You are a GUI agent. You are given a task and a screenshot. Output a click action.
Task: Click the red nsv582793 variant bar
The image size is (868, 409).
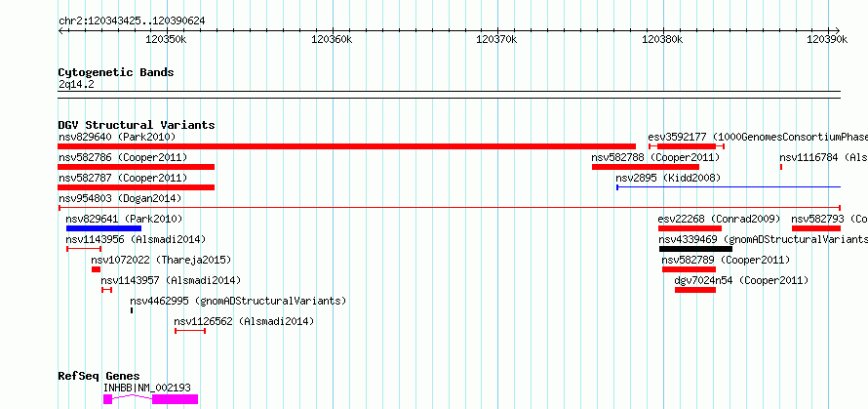(x=816, y=228)
